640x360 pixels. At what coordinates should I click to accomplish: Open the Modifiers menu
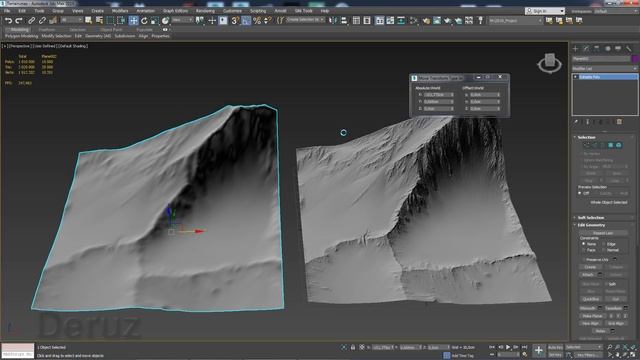coord(120,11)
